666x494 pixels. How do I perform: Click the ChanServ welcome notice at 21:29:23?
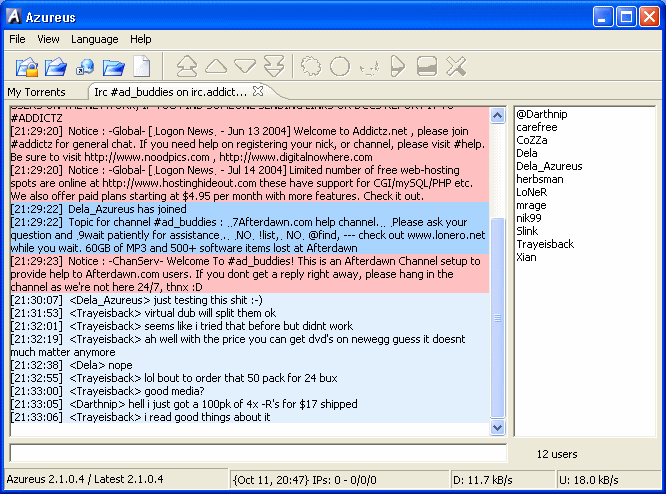(x=250, y=274)
